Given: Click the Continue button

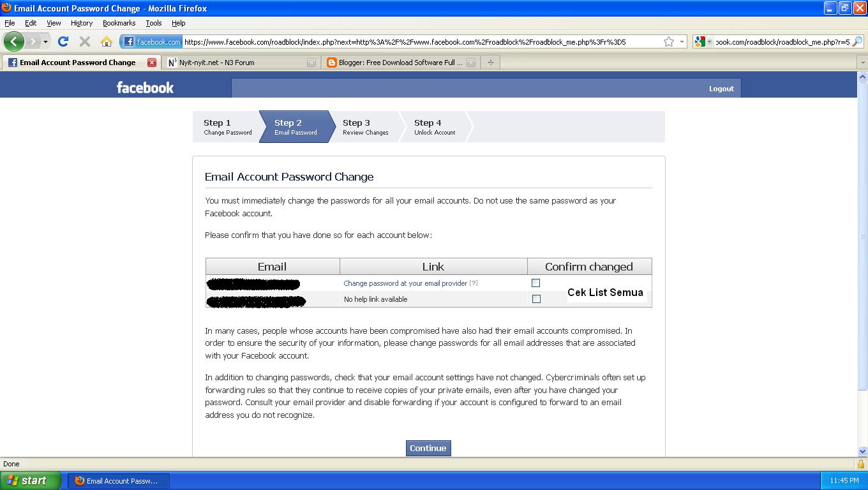Looking at the screenshot, I should pos(428,448).
